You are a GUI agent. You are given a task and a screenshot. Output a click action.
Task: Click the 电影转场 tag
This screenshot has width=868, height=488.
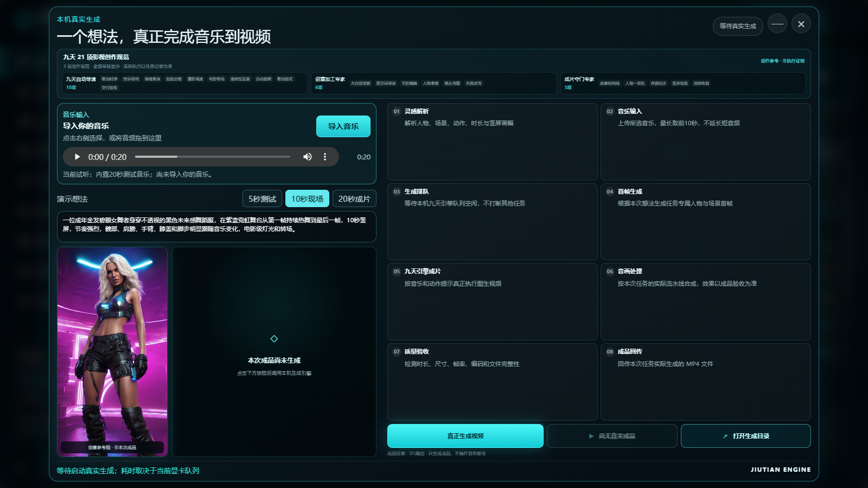point(216,79)
